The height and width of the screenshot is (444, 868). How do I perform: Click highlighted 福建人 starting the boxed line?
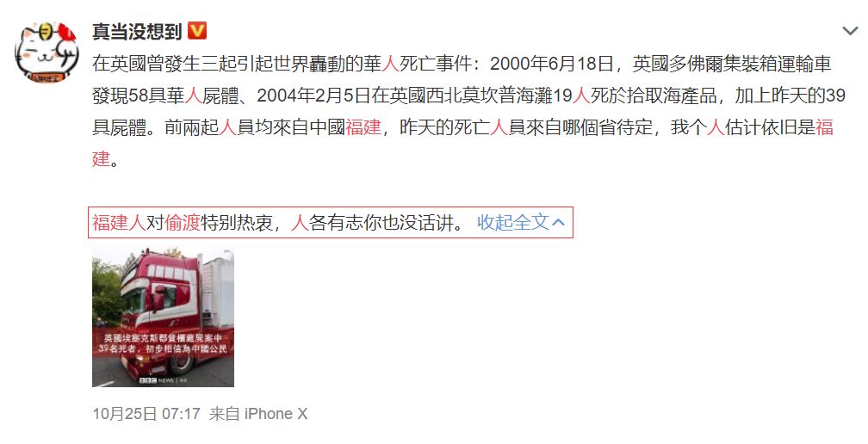(x=119, y=222)
